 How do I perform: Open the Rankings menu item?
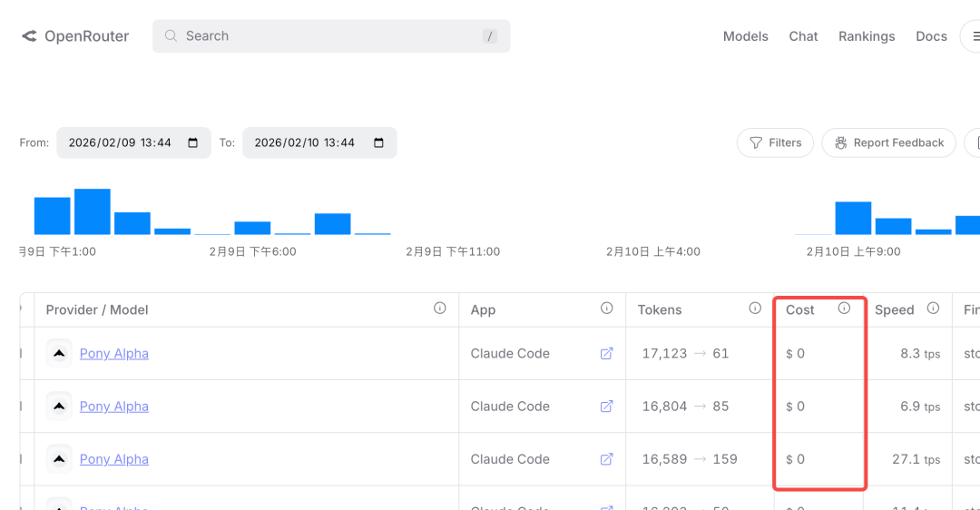click(867, 36)
